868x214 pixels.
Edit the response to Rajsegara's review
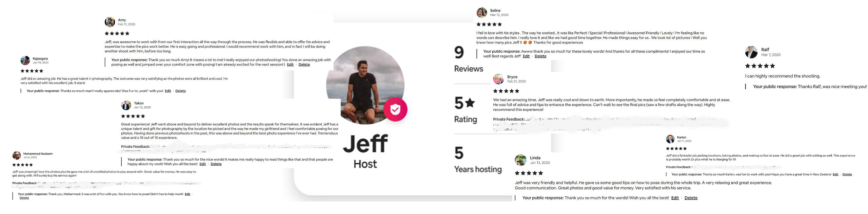[x=168, y=91]
